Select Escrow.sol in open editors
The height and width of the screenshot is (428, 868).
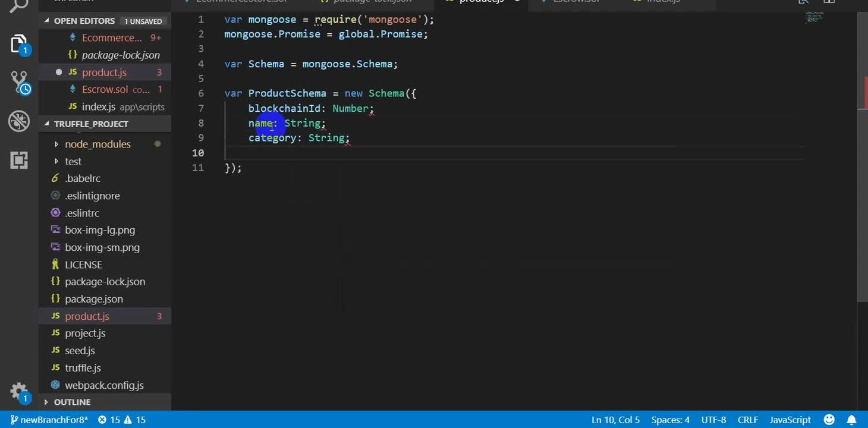(x=105, y=89)
